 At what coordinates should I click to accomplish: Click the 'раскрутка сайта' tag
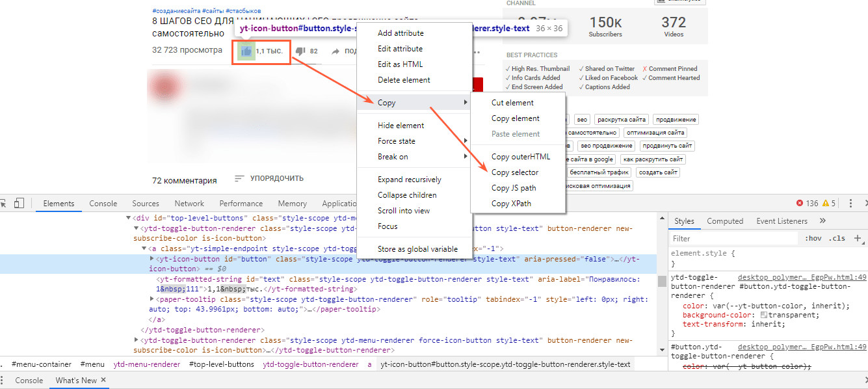[x=622, y=120]
